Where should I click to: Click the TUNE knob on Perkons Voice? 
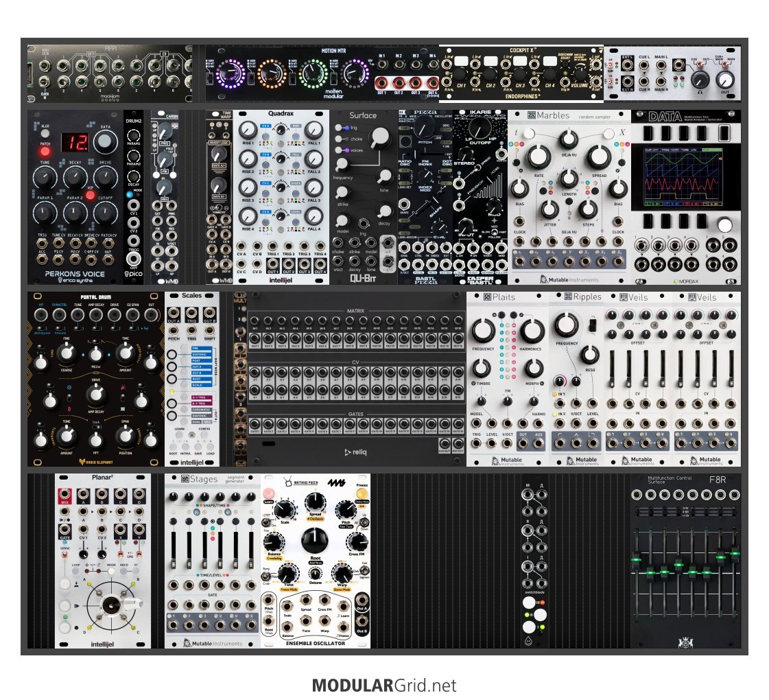coord(45,177)
